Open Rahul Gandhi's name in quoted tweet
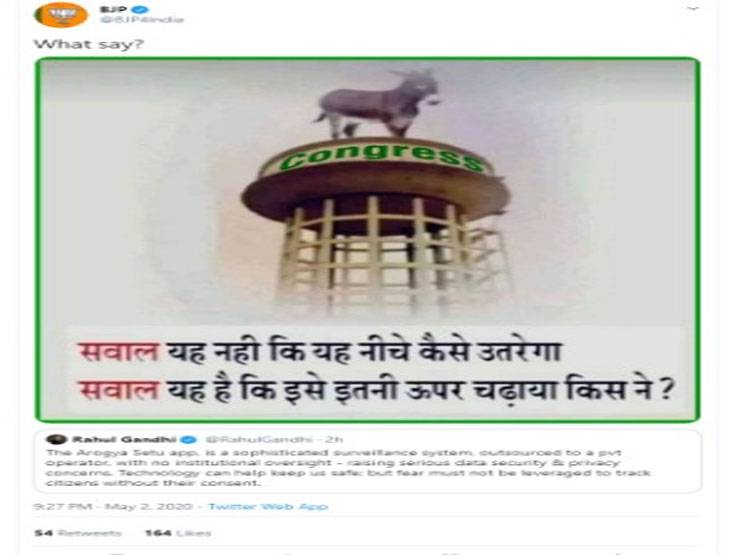The image size is (750, 555). [x=124, y=440]
